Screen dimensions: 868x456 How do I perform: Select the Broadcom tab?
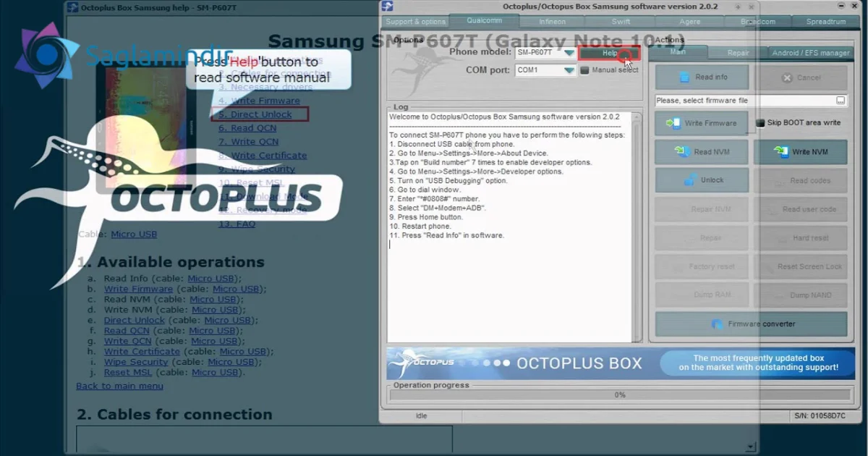click(x=757, y=22)
